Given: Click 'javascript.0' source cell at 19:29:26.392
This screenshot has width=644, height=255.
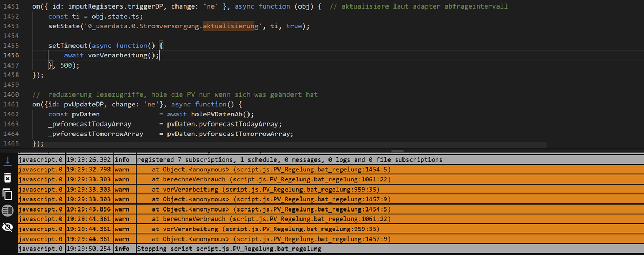Looking at the screenshot, I should pyautogui.click(x=41, y=160).
